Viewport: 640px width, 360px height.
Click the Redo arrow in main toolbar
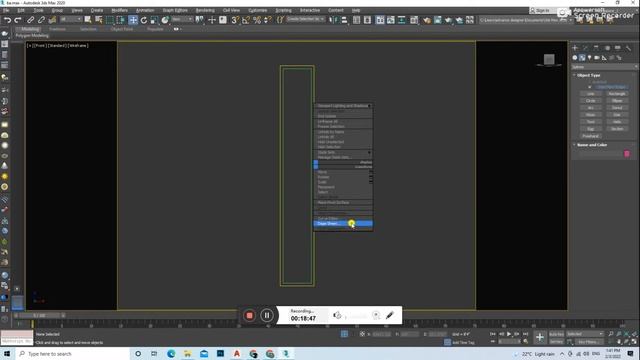point(18,20)
